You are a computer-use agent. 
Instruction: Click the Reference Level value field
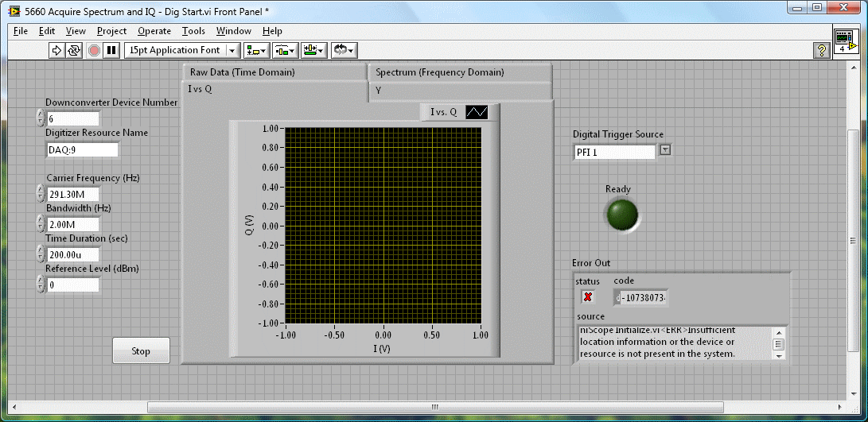(73, 285)
